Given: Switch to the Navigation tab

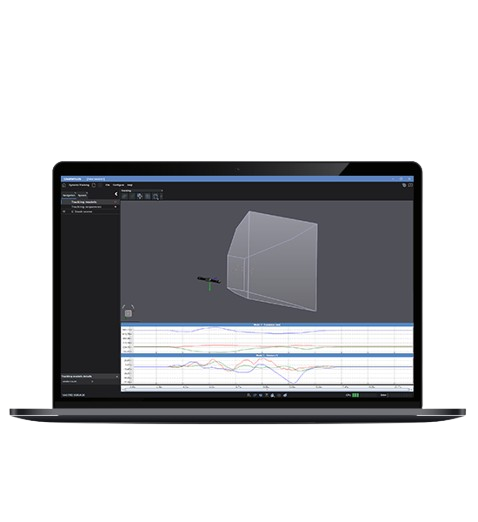Looking at the screenshot, I should click(69, 195).
